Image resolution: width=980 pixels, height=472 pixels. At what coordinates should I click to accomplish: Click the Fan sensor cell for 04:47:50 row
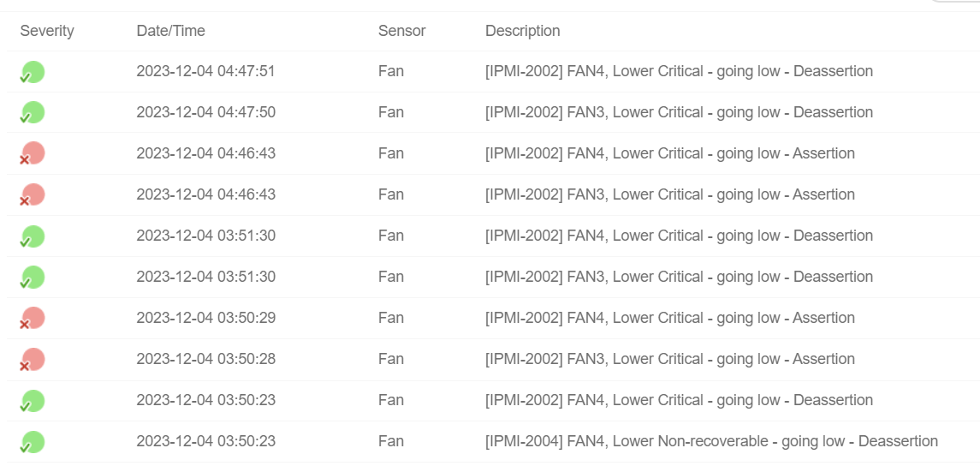point(390,112)
